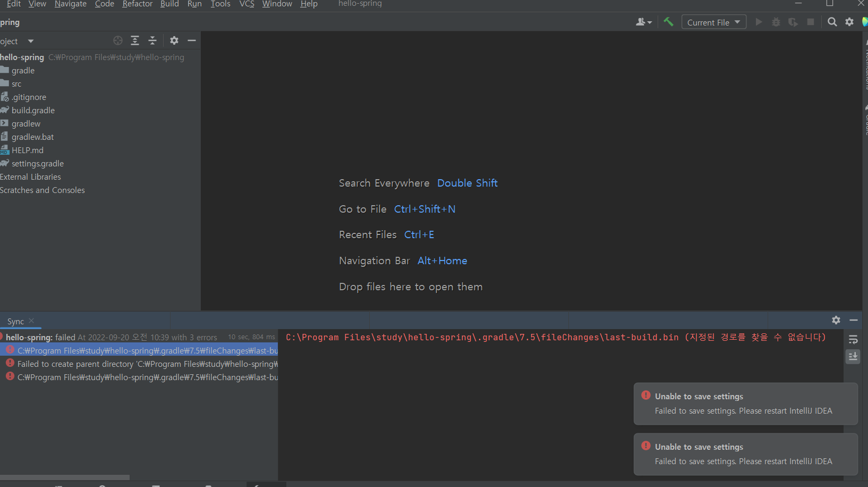Open the Edit menu
The image size is (868, 487).
14,4
